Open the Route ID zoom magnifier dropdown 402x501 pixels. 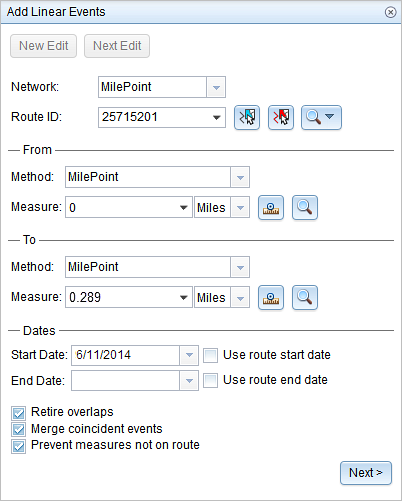(x=321, y=117)
